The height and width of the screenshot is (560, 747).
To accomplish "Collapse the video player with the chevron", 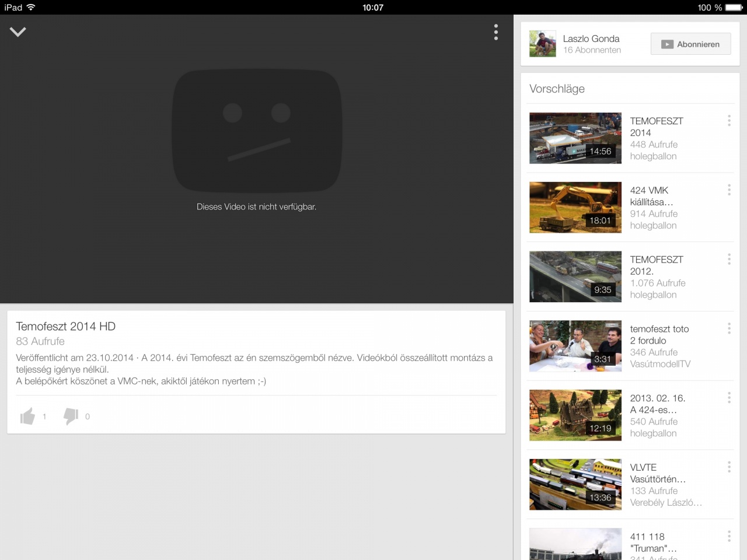I will pyautogui.click(x=18, y=32).
